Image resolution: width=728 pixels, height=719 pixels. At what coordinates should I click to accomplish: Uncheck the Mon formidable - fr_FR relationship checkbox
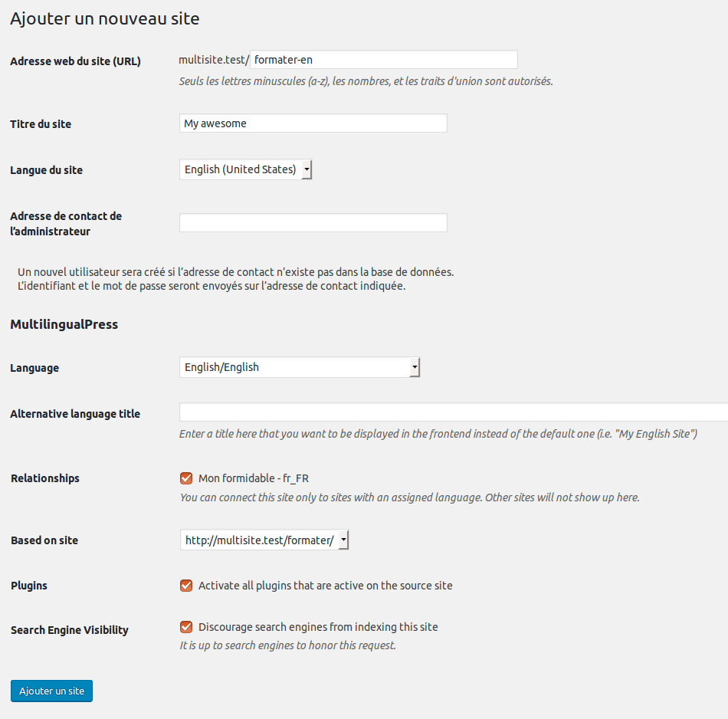[x=186, y=478]
